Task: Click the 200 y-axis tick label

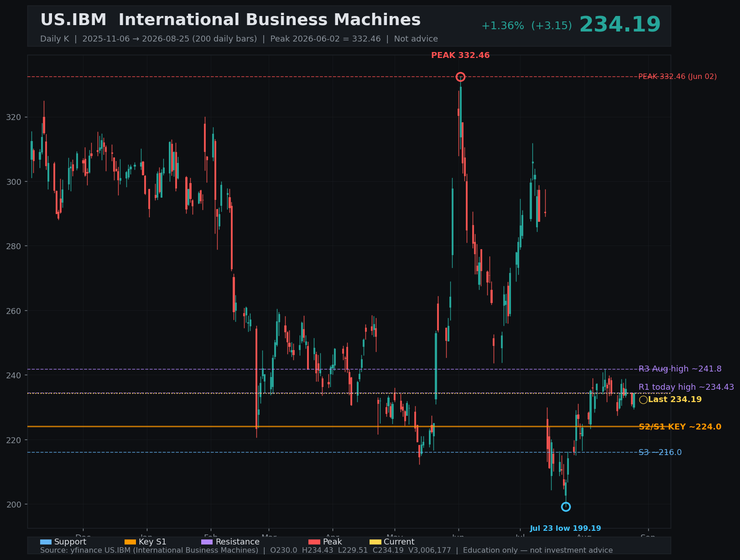Action: point(15,504)
